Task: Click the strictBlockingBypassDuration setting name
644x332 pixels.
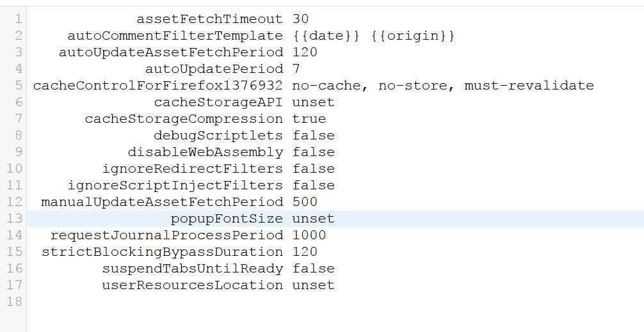Action: click(x=162, y=252)
